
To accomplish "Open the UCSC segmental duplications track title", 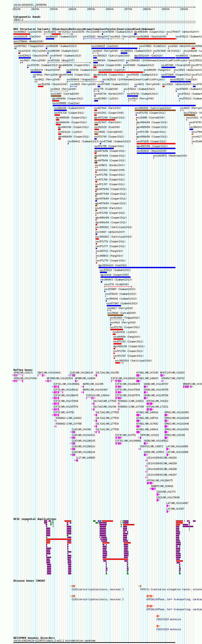I will (x=35, y=519).
